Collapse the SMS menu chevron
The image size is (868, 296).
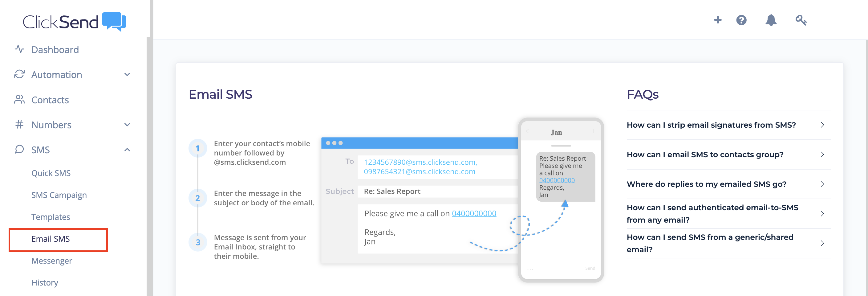pos(127,150)
